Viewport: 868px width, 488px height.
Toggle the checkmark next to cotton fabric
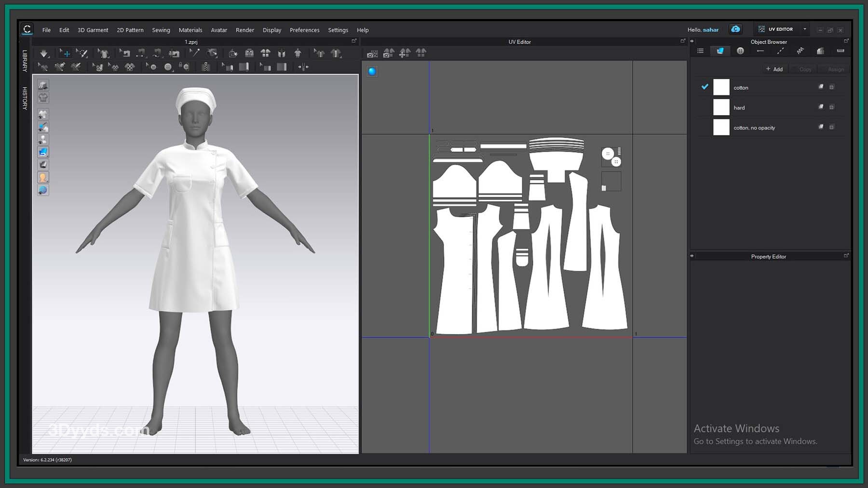coord(705,87)
